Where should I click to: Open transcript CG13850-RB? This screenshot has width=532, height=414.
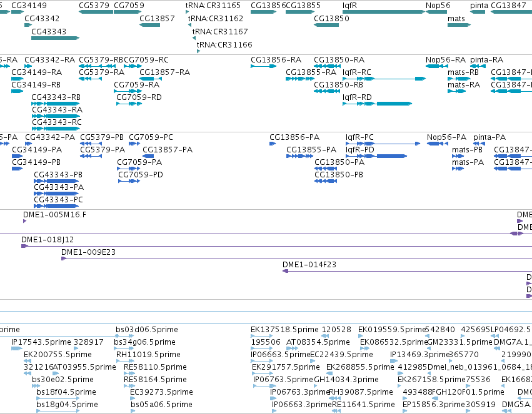click(339, 85)
